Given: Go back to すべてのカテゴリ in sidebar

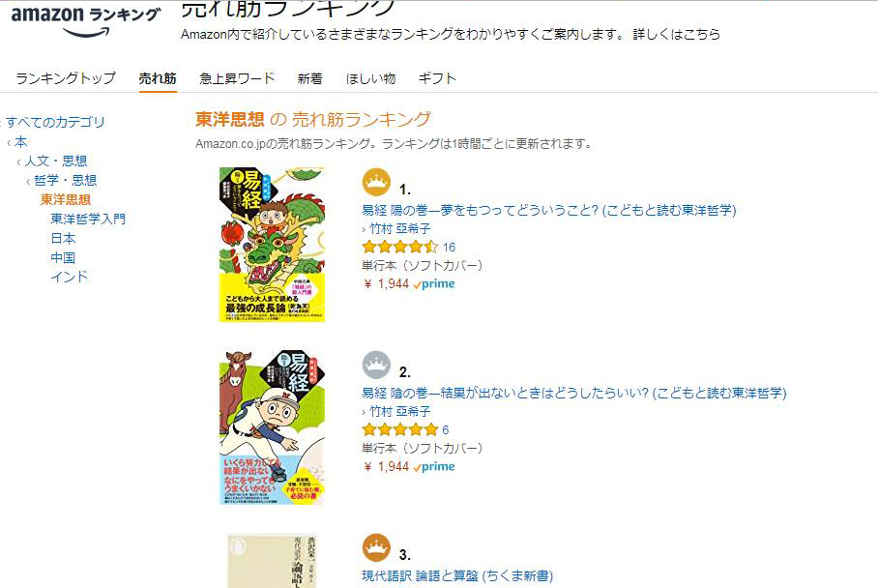Looking at the screenshot, I should click(x=55, y=122).
